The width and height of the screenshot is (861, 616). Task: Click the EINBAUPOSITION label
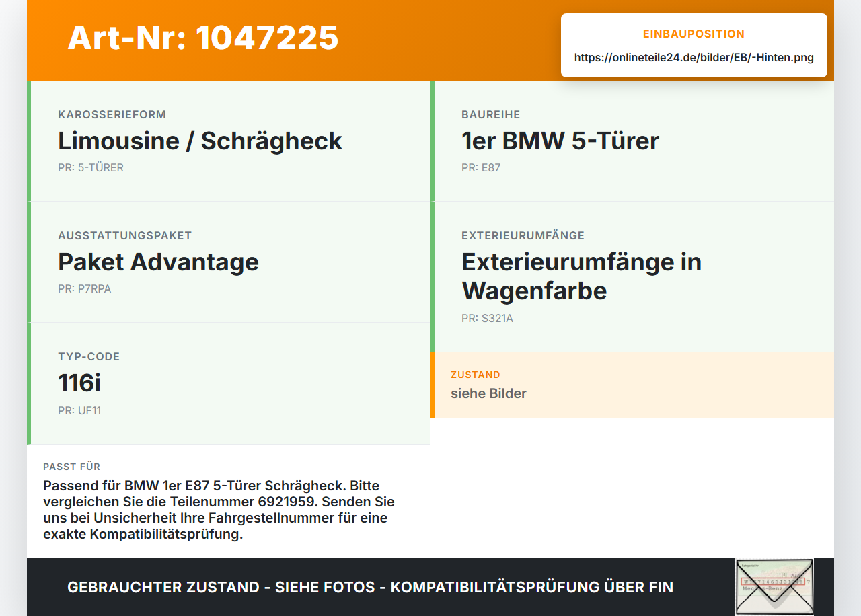click(694, 34)
